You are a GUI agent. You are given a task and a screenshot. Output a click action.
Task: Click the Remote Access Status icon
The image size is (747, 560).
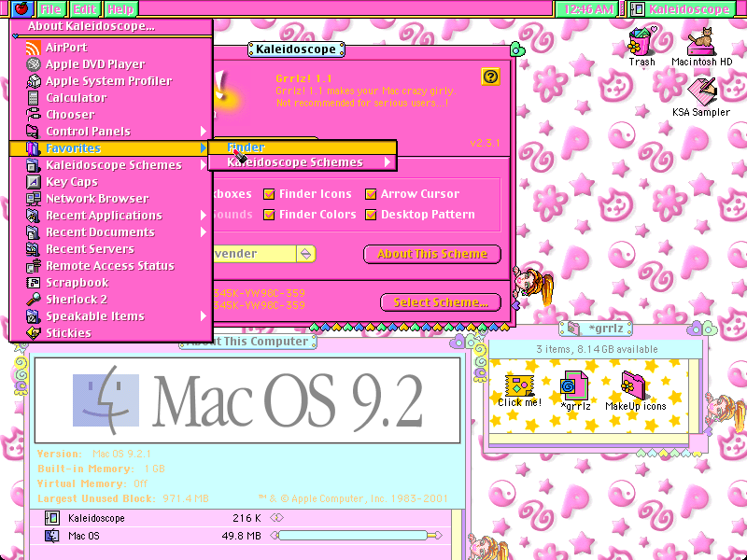pyautogui.click(x=33, y=266)
